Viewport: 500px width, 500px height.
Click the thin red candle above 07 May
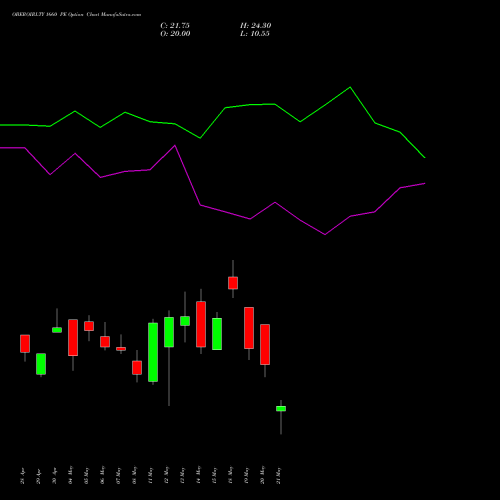[121, 349]
